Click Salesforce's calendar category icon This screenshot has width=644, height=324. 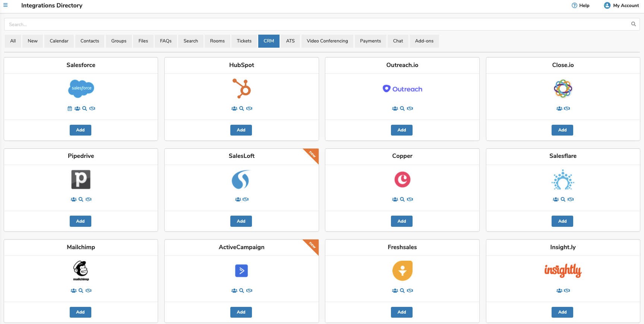pyautogui.click(x=70, y=108)
